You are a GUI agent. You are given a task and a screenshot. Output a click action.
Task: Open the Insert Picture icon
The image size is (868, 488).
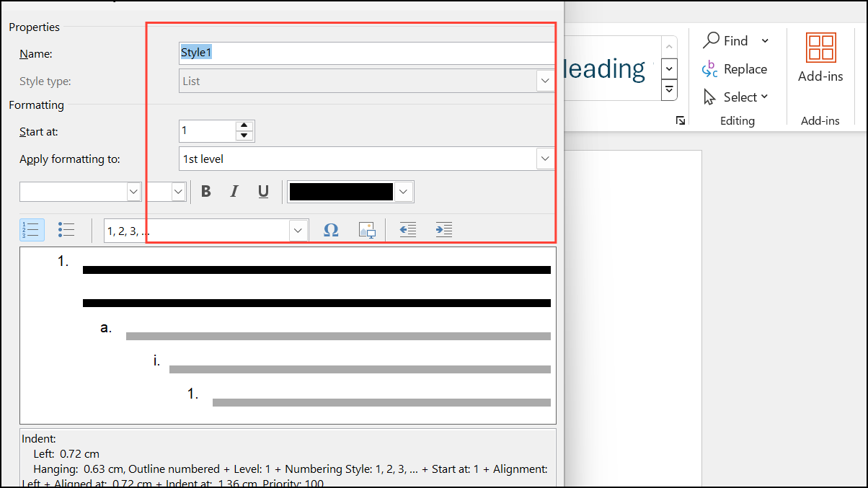368,229
